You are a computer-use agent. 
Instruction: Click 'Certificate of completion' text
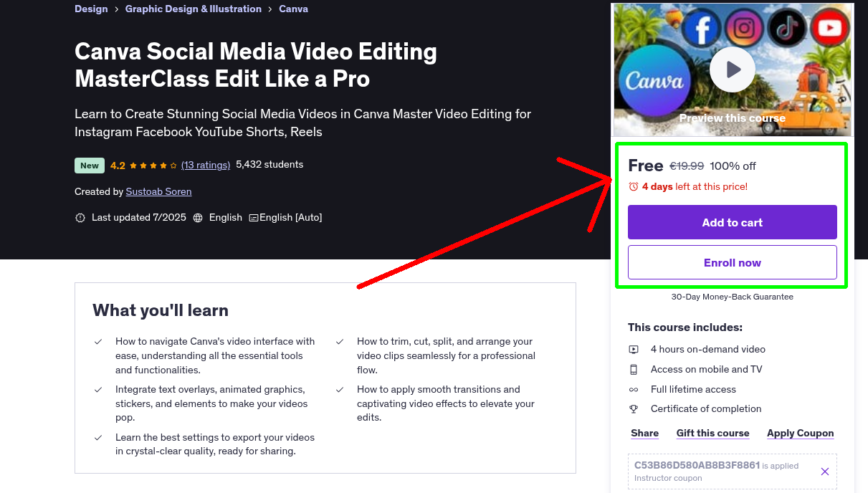pos(706,409)
